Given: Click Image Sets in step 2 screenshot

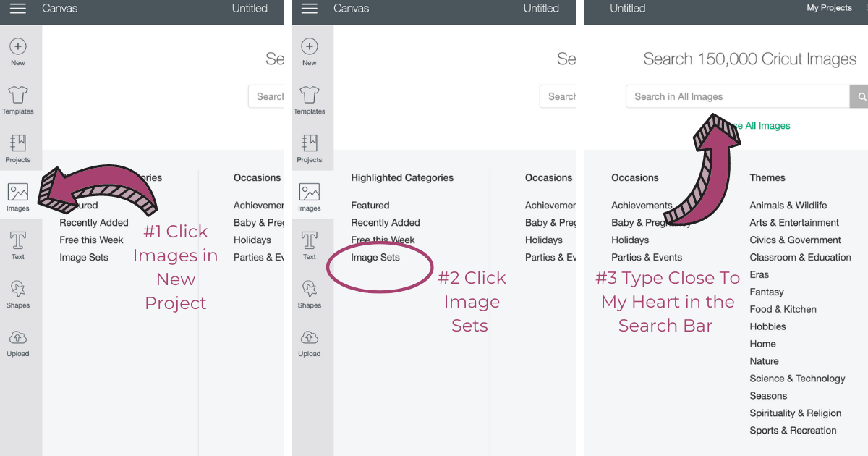Looking at the screenshot, I should [375, 258].
